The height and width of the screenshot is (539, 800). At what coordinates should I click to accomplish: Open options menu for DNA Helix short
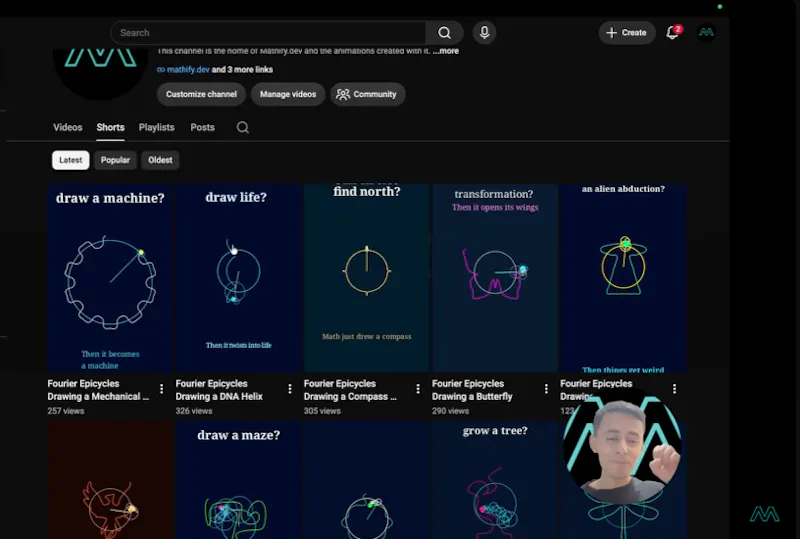[x=290, y=389]
